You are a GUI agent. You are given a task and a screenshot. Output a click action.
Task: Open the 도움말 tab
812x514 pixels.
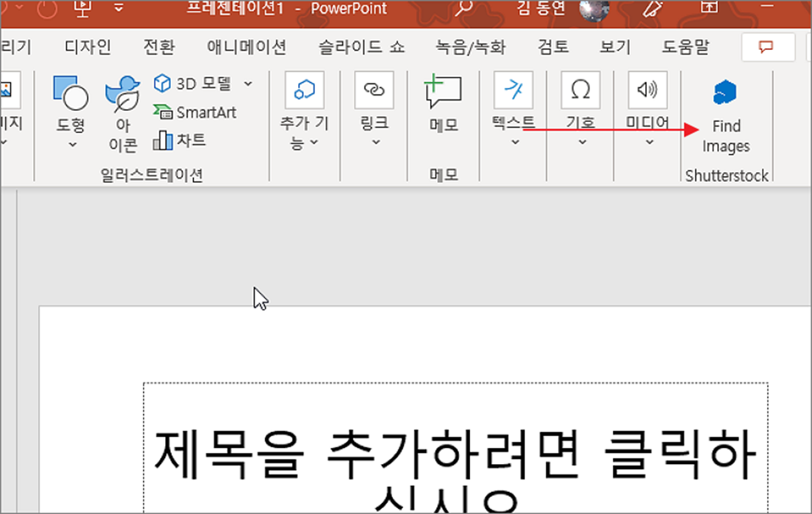coord(685,47)
